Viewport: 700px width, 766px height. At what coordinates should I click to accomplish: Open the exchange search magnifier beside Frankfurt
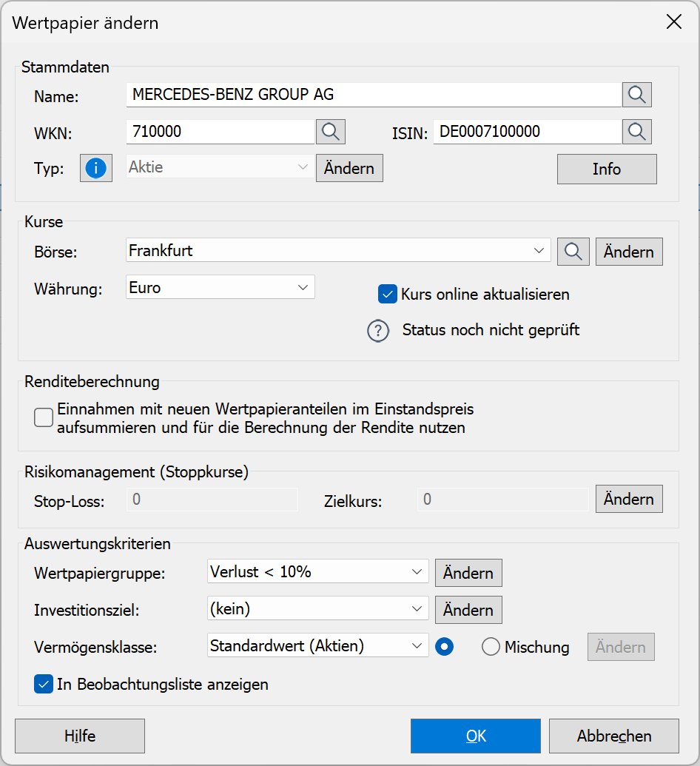[x=573, y=252]
